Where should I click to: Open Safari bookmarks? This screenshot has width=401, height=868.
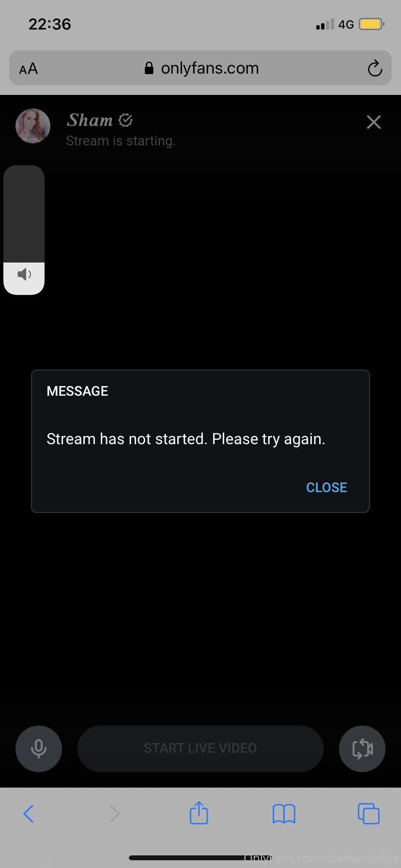pyautogui.click(x=284, y=814)
